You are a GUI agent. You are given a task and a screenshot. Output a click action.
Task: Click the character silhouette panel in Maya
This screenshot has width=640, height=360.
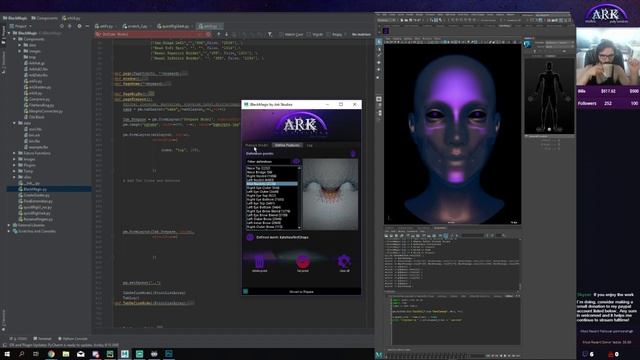(549, 97)
